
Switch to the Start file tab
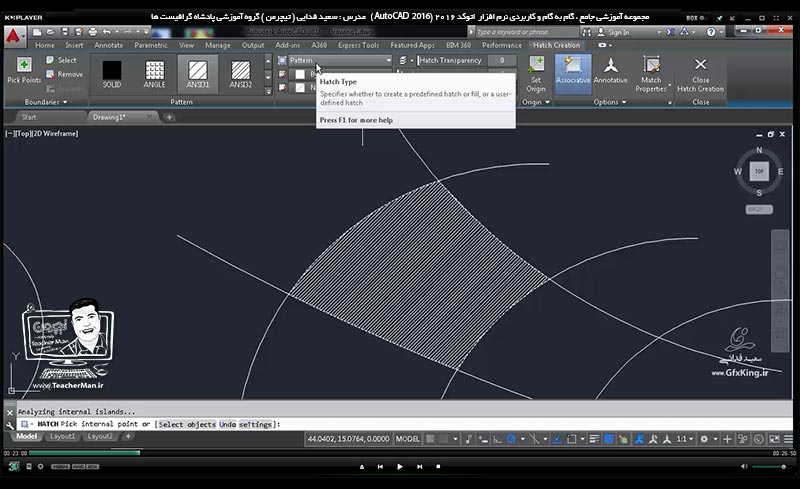[x=29, y=117]
